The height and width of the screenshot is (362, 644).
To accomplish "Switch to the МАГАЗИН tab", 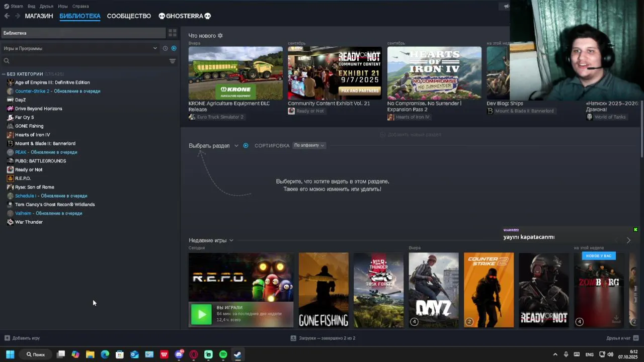I will coord(39,16).
